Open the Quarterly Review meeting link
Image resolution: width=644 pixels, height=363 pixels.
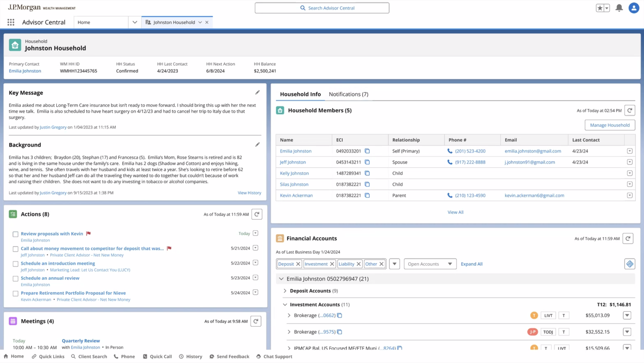[81, 341]
